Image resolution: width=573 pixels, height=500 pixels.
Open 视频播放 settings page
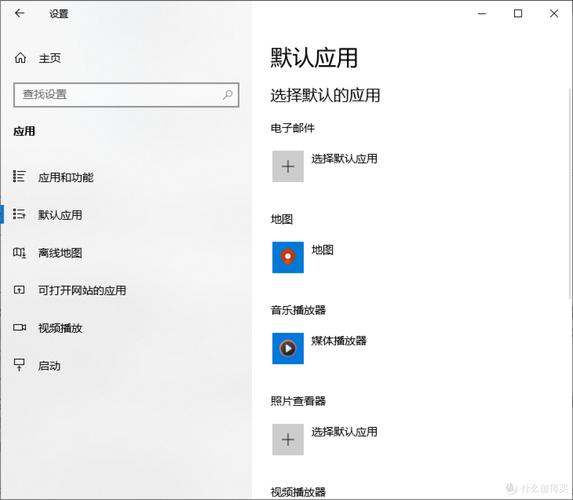point(60,328)
